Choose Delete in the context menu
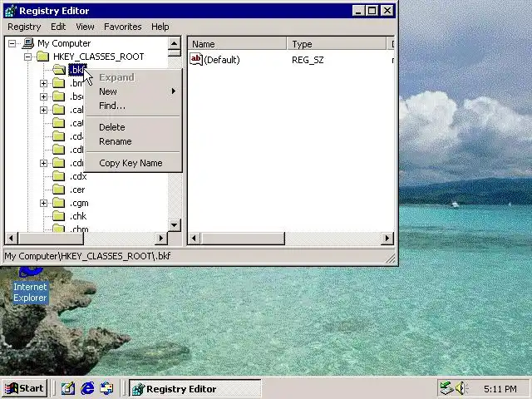The height and width of the screenshot is (399, 532). [x=133, y=127]
